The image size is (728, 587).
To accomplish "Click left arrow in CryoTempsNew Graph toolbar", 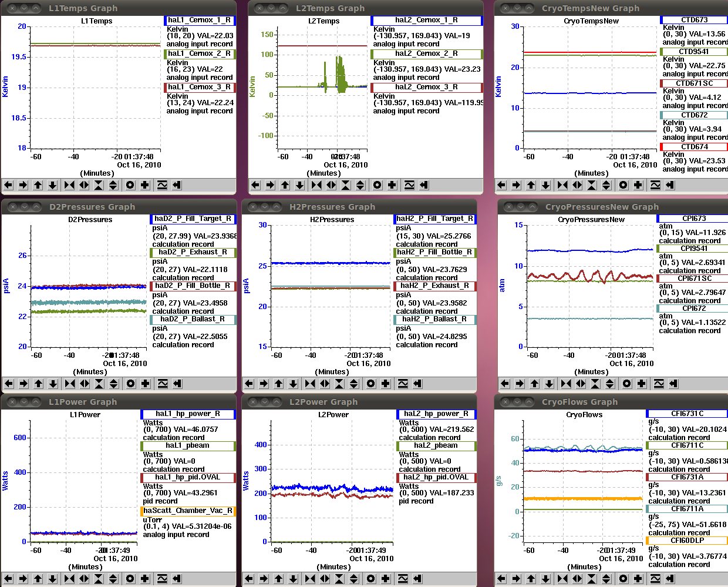I will pyautogui.click(x=501, y=185).
